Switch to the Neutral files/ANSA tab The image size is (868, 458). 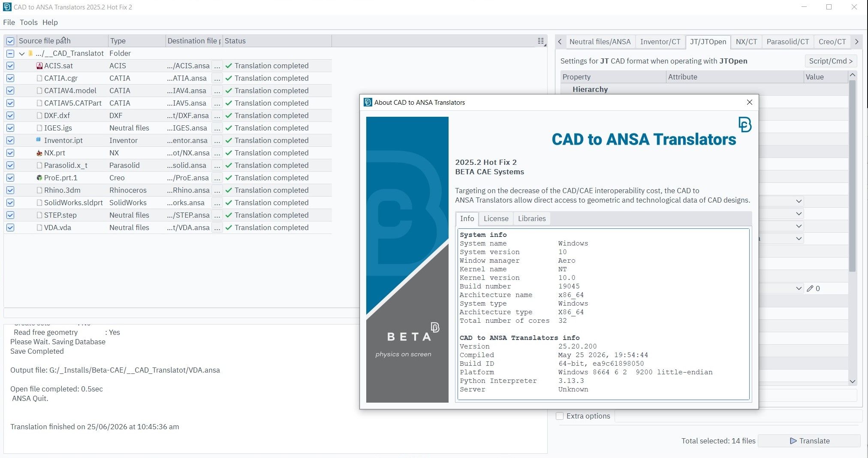pos(600,42)
